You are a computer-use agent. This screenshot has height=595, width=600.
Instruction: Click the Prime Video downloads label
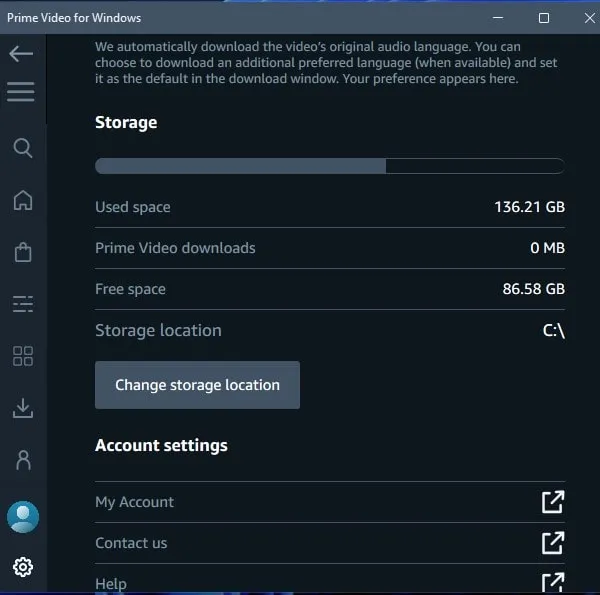pos(175,248)
